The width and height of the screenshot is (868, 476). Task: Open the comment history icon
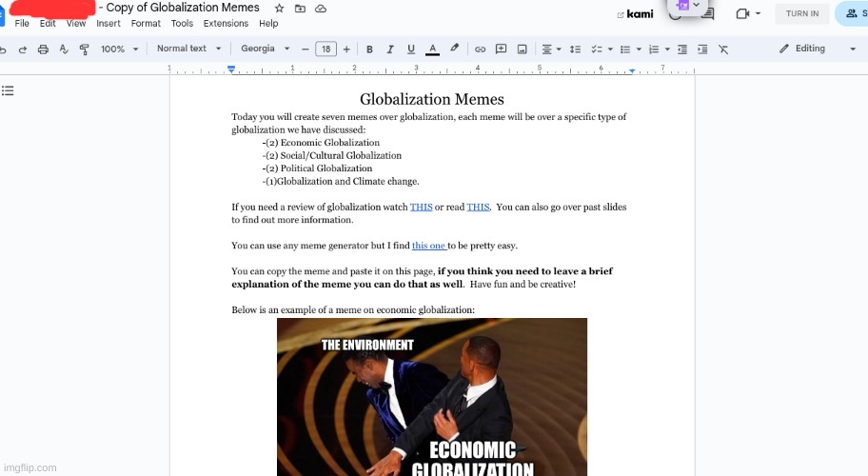coord(707,14)
